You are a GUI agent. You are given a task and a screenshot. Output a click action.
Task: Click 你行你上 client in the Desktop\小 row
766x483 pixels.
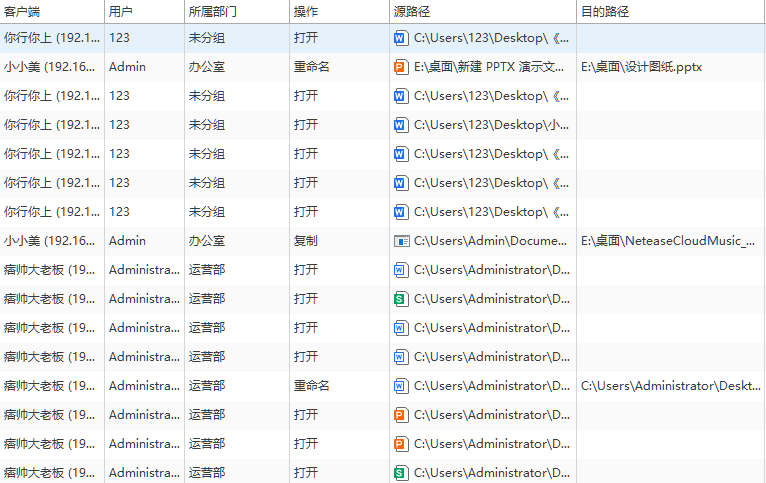click(51, 125)
